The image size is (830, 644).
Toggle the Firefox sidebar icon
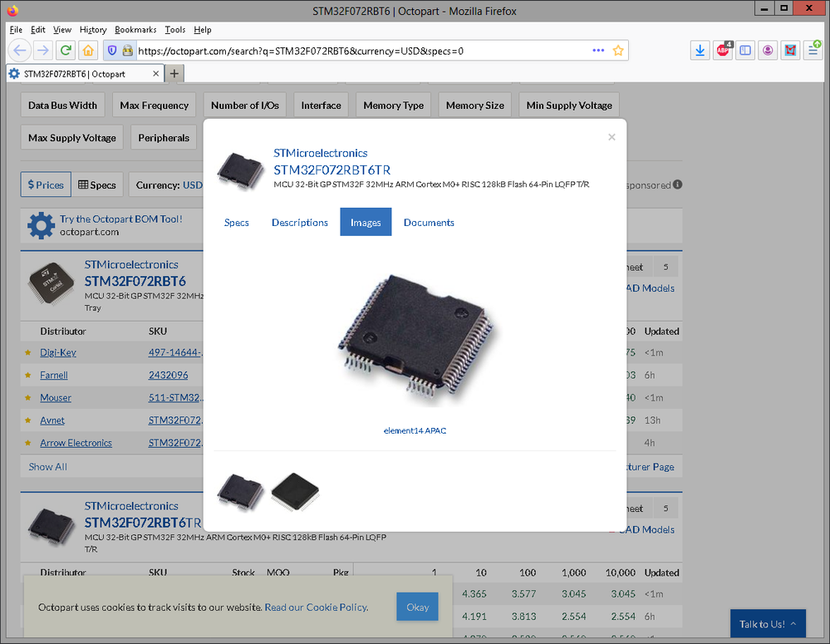point(745,51)
